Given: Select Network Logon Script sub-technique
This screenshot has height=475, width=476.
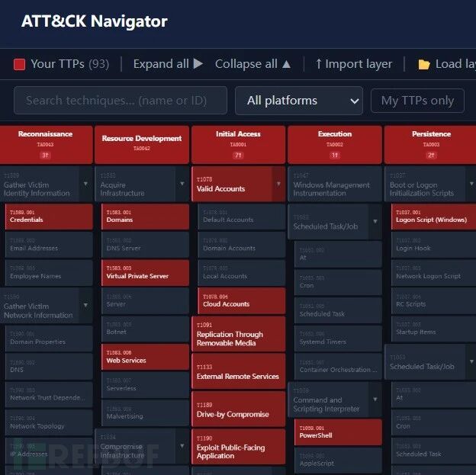Looking at the screenshot, I should coord(433,272).
